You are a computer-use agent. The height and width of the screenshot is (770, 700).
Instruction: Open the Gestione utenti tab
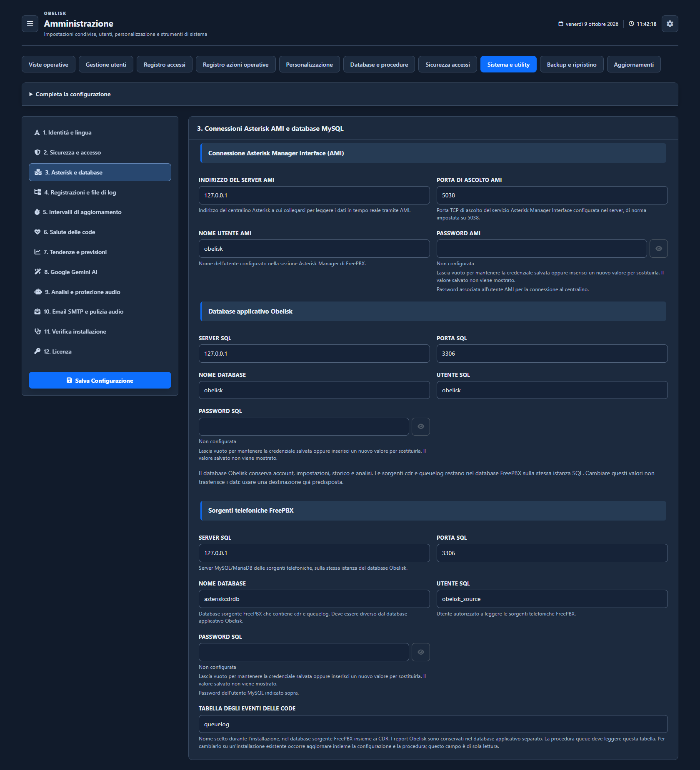pyautogui.click(x=106, y=65)
